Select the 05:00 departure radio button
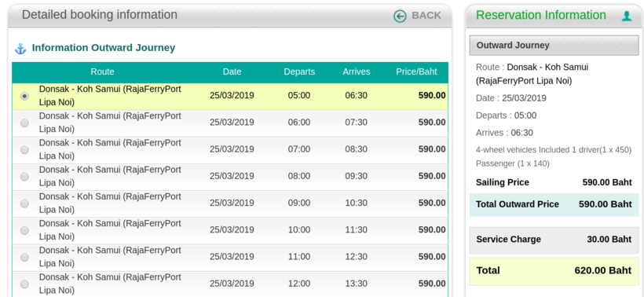644x297 pixels. tap(24, 96)
